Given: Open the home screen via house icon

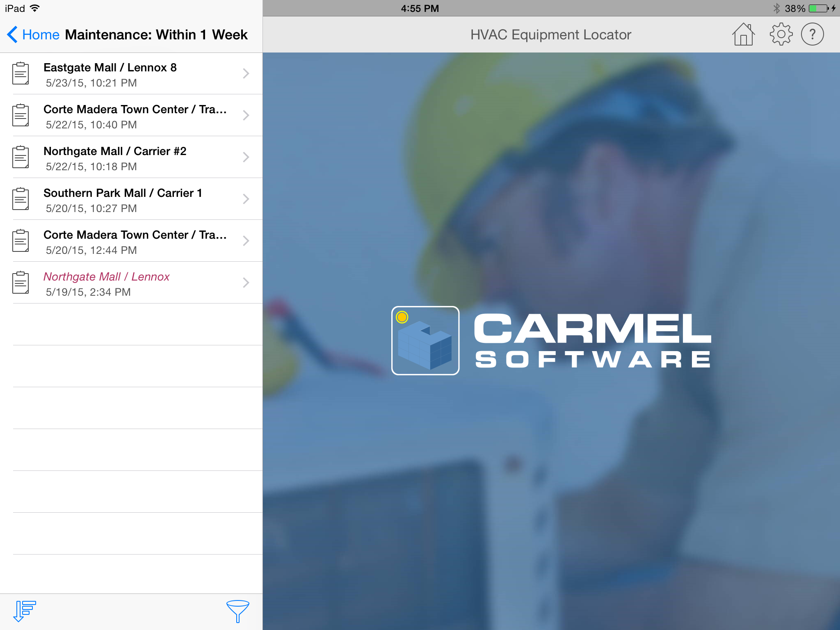Looking at the screenshot, I should pos(743,34).
